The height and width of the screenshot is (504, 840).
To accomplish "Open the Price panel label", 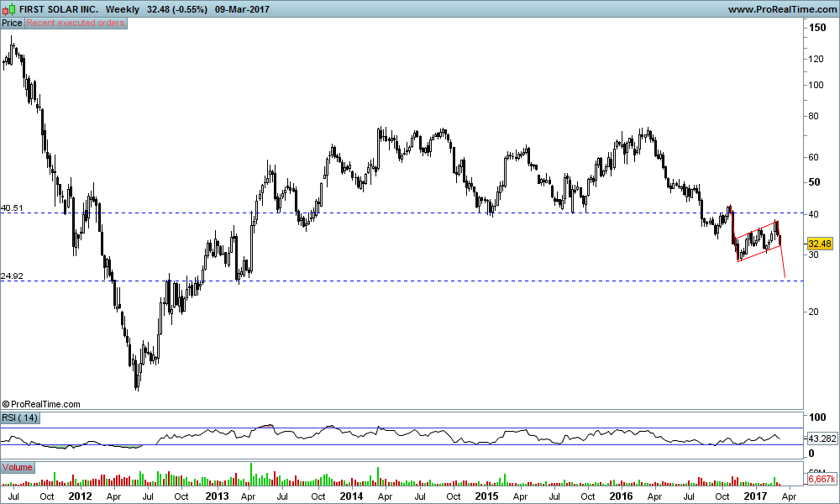I will 12,23.
